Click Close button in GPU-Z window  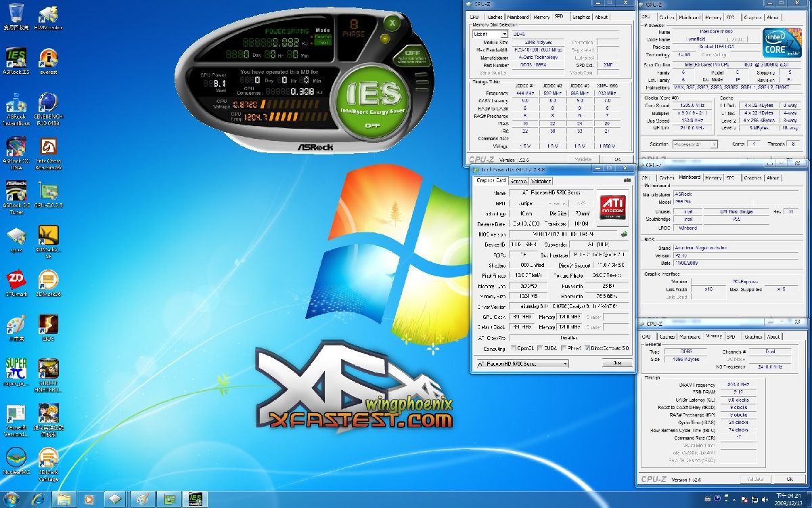[x=617, y=363]
